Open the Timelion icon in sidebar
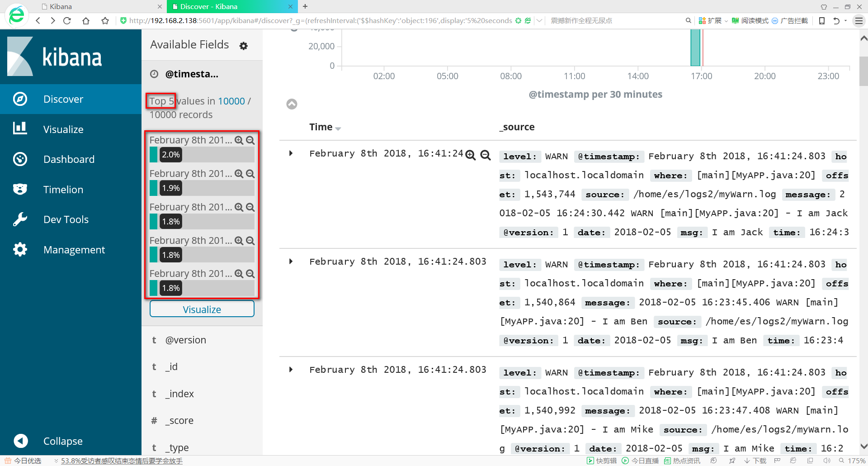This screenshot has height=466, width=868. pos(20,189)
